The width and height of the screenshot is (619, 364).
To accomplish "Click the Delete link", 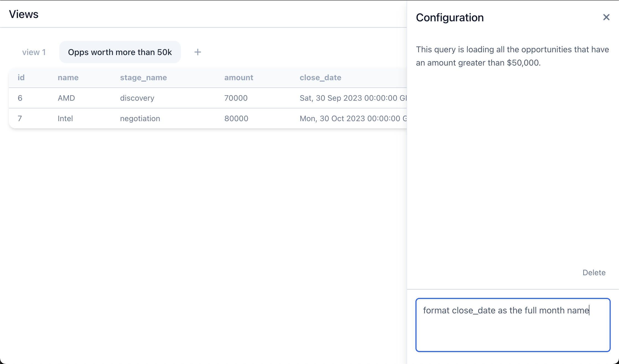I will click(594, 272).
